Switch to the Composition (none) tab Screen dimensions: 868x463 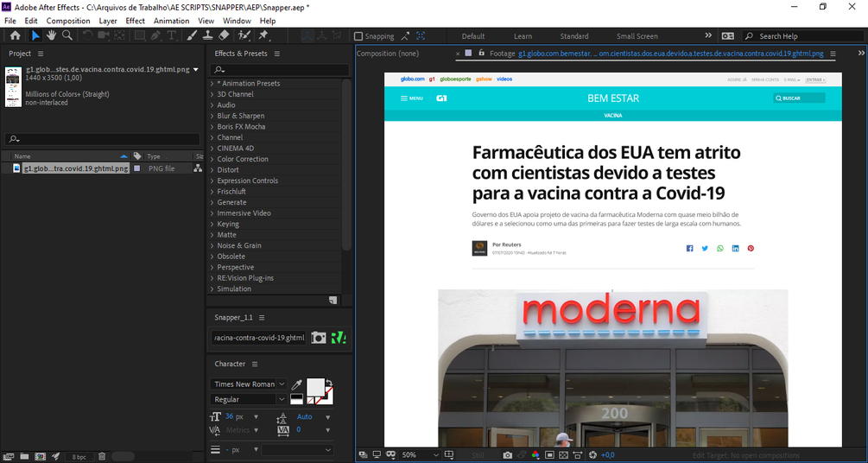pyautogui.click(x=388, y=54)
